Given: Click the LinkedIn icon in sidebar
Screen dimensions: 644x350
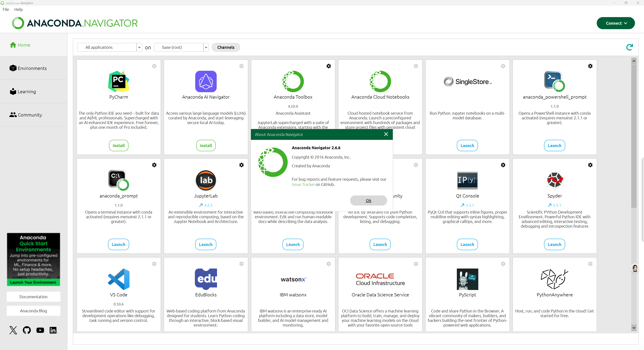Looking at the screenshot, I should pos(53,330).
